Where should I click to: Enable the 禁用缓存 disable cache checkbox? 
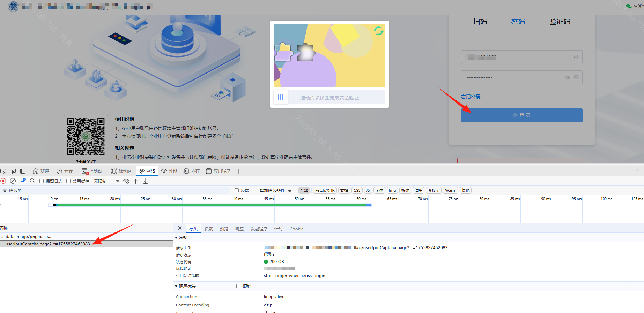[68, 181]
